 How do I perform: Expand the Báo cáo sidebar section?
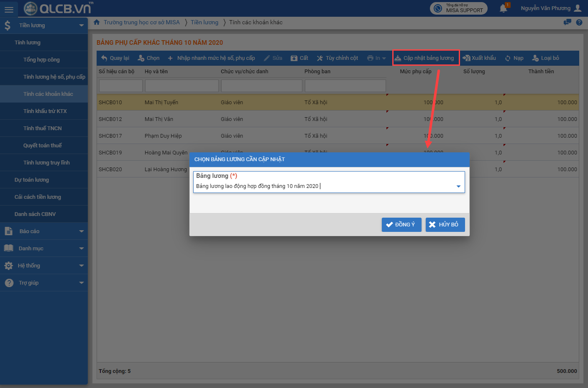[44, 231]
